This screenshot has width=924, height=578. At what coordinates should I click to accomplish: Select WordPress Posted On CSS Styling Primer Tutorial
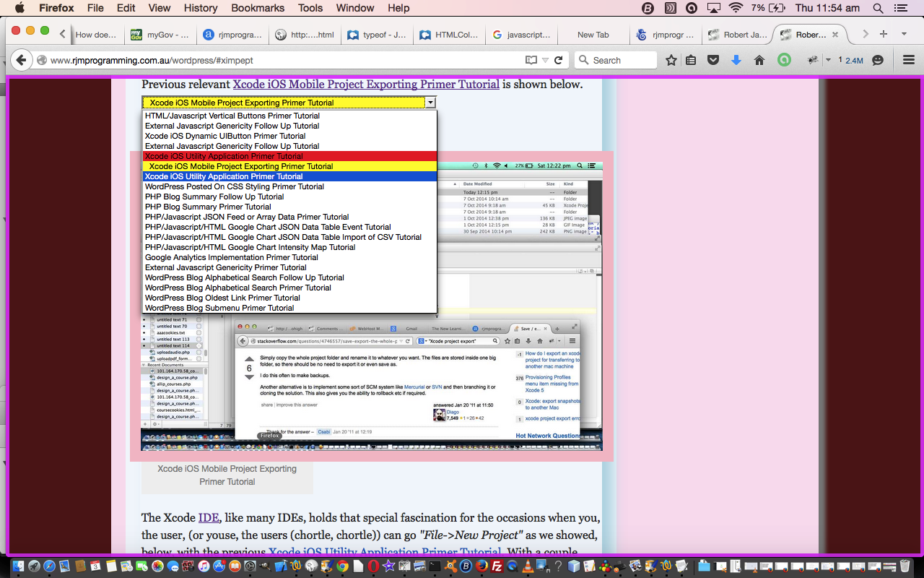click(x=289, y=186)
